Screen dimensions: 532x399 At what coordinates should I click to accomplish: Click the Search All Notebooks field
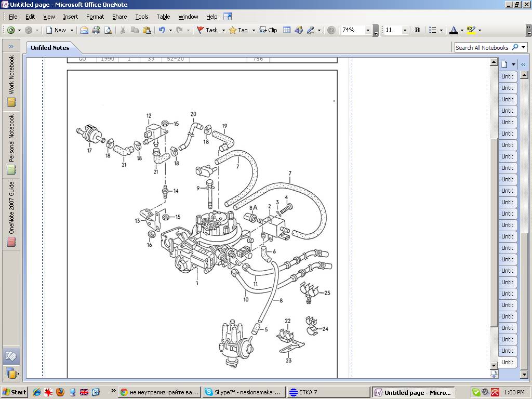pyautogui.click(x=482, y=47)
